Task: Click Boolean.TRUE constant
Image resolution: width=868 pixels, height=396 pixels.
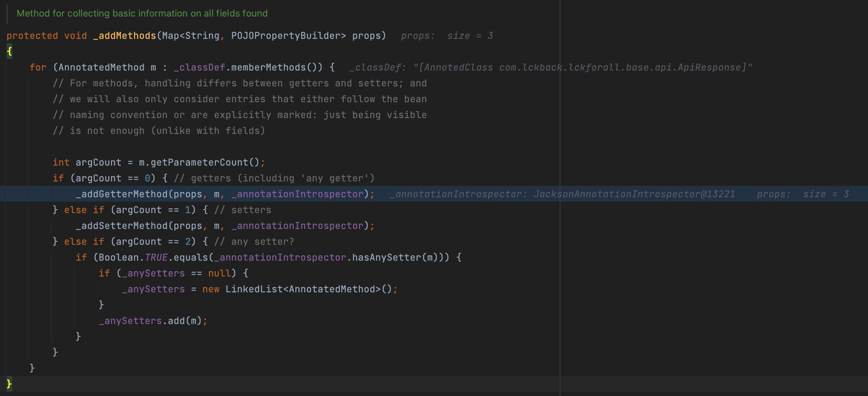Action: click(133, 257)
